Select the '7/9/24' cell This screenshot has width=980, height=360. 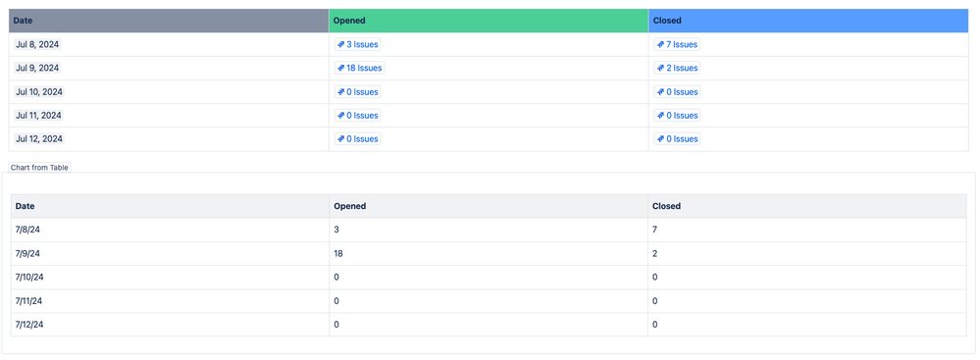170,254
